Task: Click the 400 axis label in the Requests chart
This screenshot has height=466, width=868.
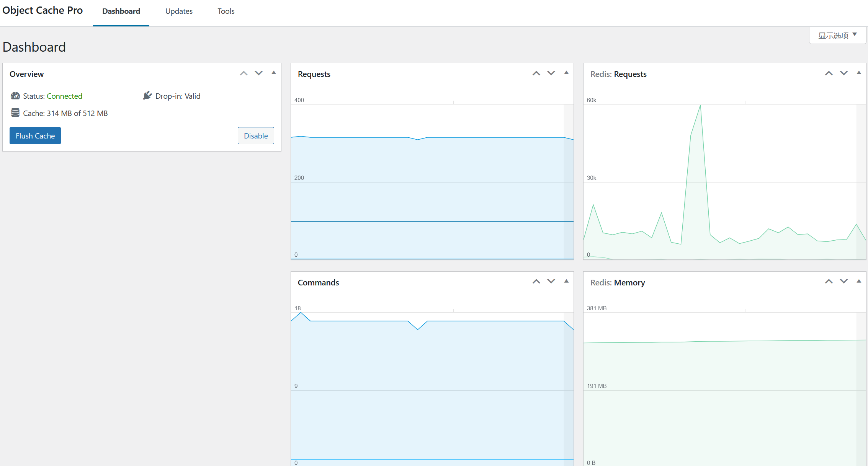Action: tap(299, 100)
